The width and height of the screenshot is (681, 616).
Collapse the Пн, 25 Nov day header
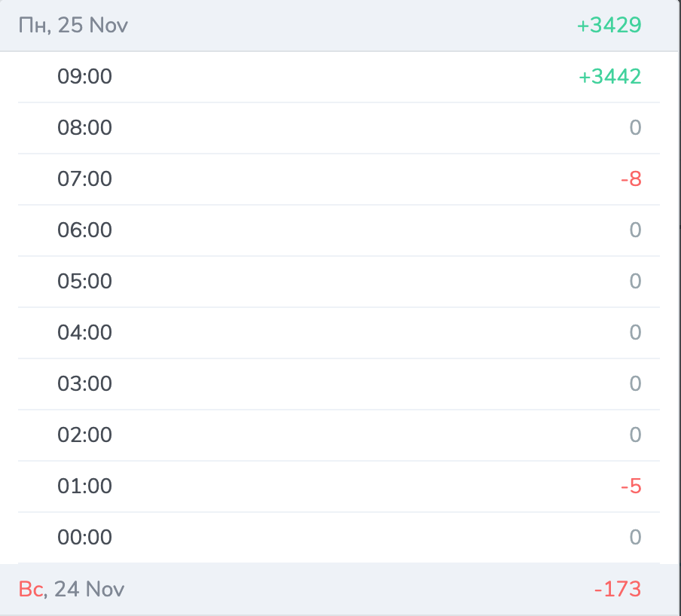pyautogui.click(x=339, y=25)
